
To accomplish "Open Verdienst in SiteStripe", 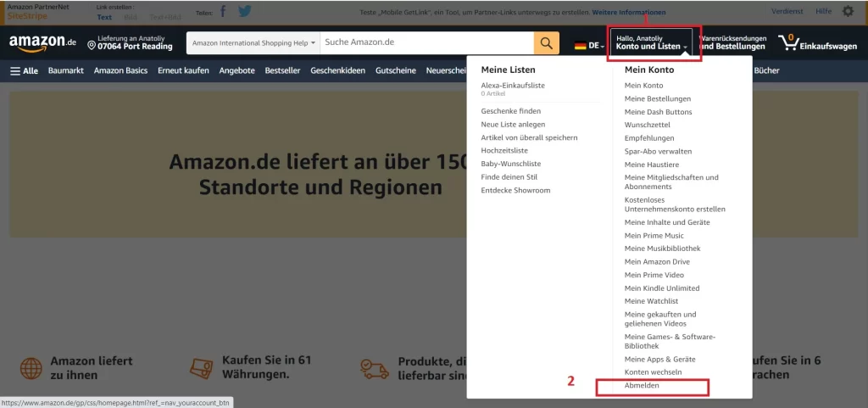I will tap(787, 11).
